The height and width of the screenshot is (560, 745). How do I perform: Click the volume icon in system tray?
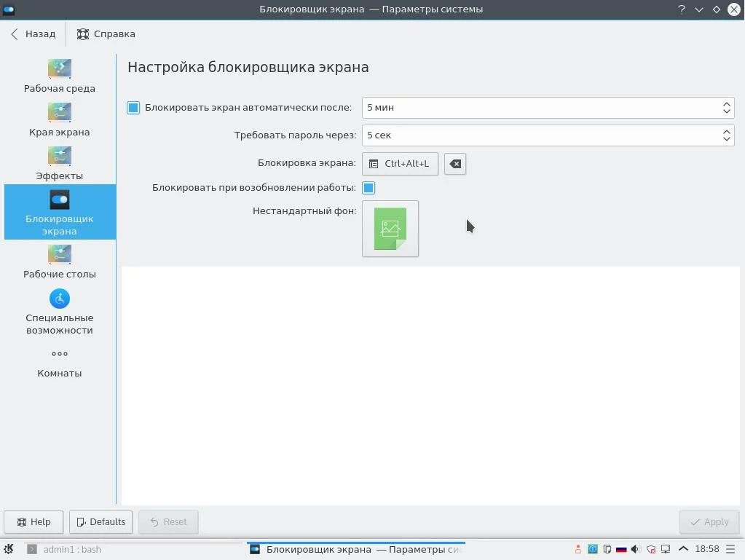point(635,549)
